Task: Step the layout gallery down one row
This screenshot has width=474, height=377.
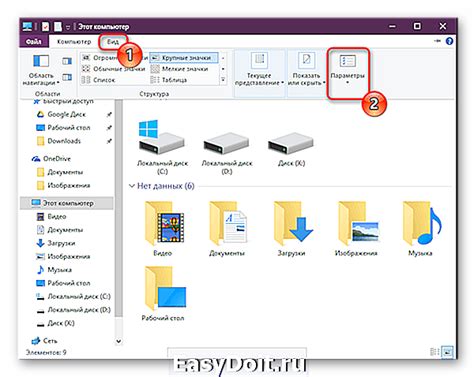Action: (x=223, y=69)
